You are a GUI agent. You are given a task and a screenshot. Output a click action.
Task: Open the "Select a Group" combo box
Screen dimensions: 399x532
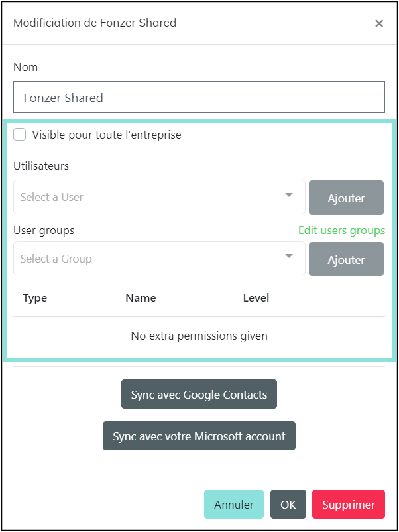click(149, 259)
